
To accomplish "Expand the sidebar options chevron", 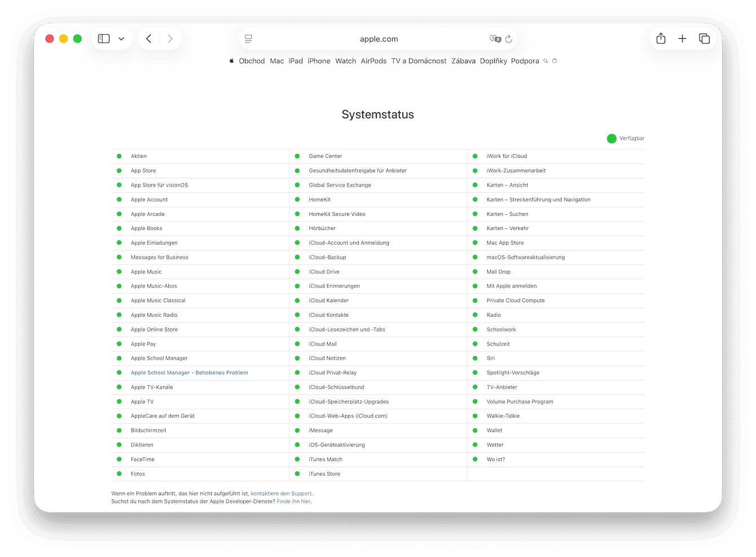I will (121, 38).
